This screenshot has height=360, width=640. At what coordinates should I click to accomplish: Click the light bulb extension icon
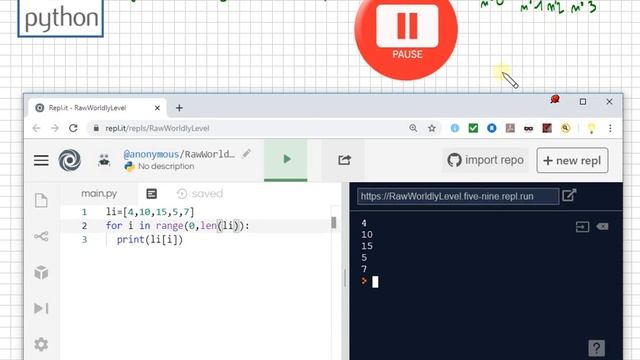591,128
